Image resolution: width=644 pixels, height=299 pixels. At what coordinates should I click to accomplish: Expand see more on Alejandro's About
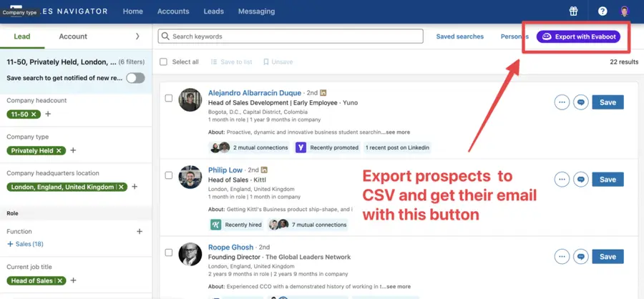pos(397,132)
